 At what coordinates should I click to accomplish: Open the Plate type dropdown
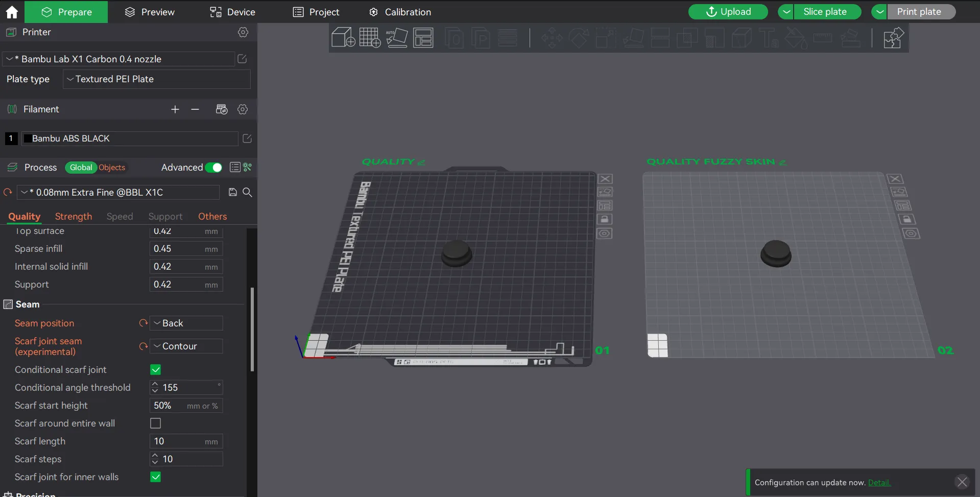pos(157,79)
